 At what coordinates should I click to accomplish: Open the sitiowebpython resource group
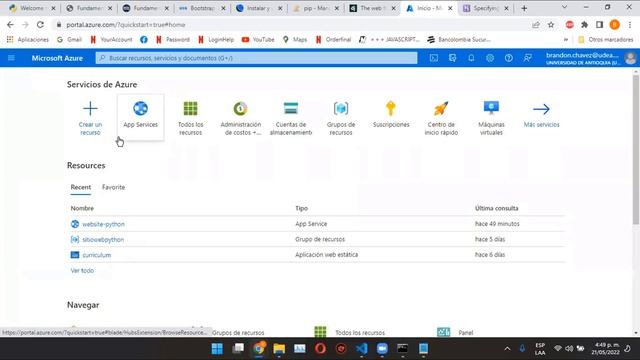pyautogui.click(x=103, y=240)
